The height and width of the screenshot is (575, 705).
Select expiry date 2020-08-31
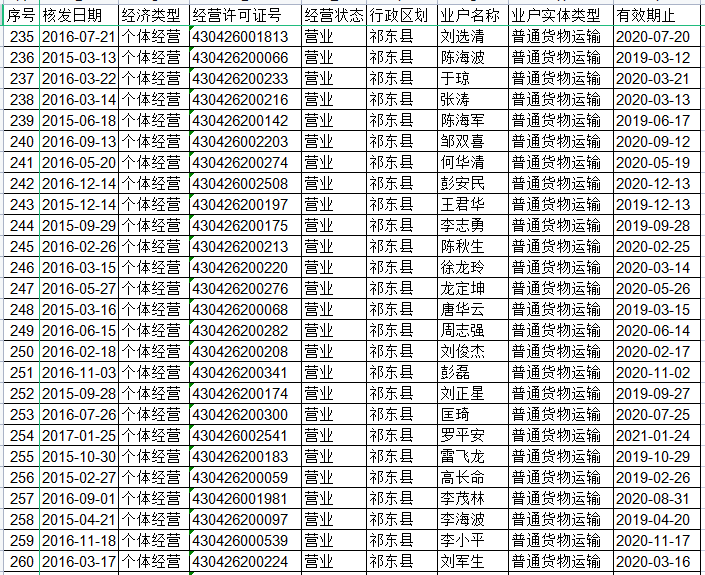coord(652,498)
